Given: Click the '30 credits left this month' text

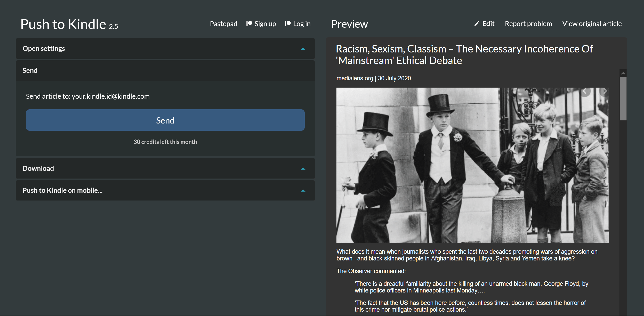Looking at the screenshot, I should (x=165, y=142).
